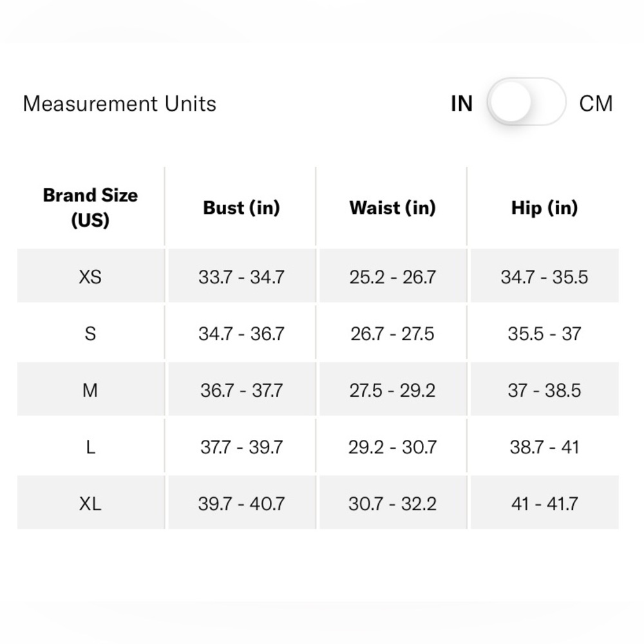Select the XL size row label
Image resolution: width=644 pixels, height=644 pixels.
click(90, 504)
